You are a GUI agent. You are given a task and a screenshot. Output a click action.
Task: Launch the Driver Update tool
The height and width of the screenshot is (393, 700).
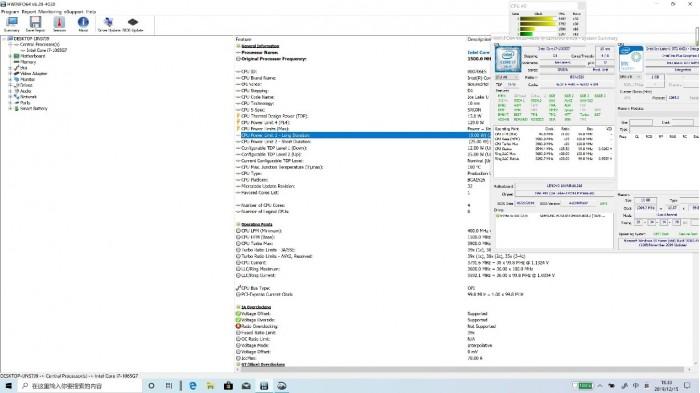(x=108, y=24)
